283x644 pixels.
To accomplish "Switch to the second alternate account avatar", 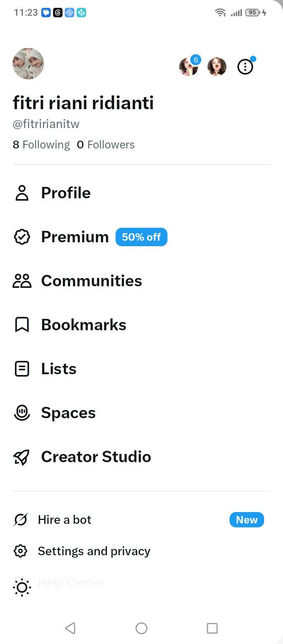I will pyautogui.click(x=217, y=67).
